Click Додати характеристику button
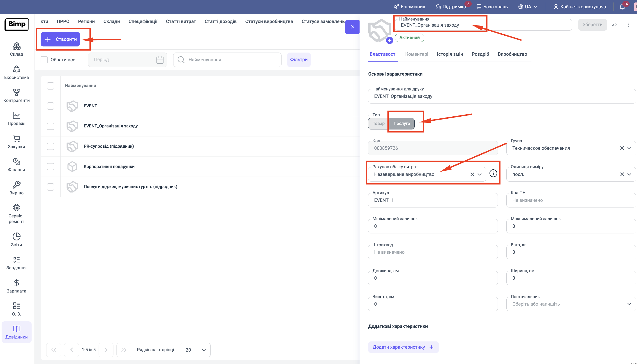 point(403,347)
